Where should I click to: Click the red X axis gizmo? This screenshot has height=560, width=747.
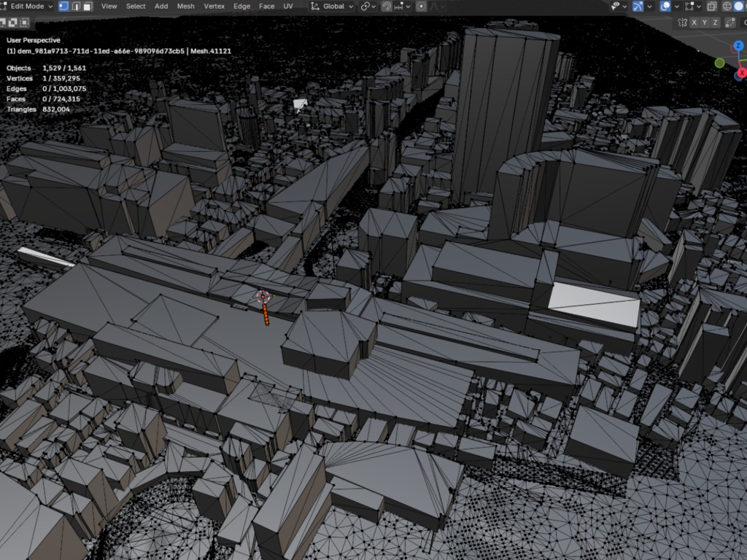742,73
